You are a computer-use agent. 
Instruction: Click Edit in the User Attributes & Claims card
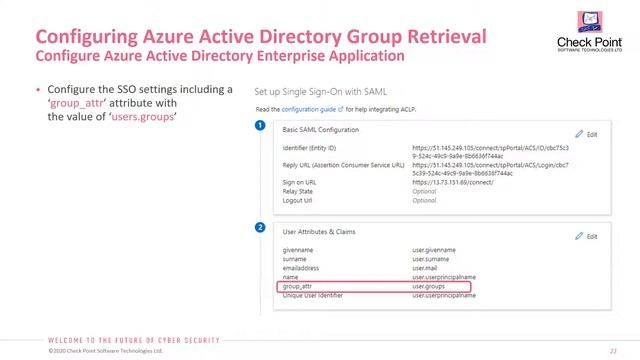coord(592,236)
